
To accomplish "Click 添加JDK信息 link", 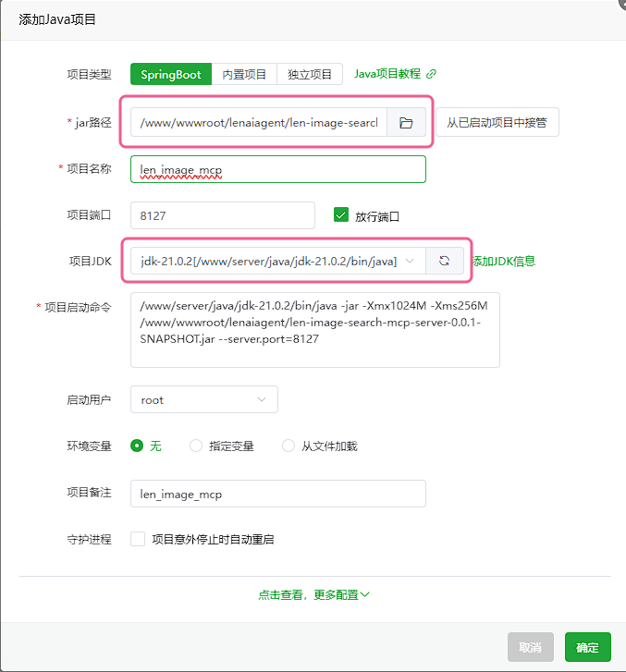I will (x=504, y=261).
